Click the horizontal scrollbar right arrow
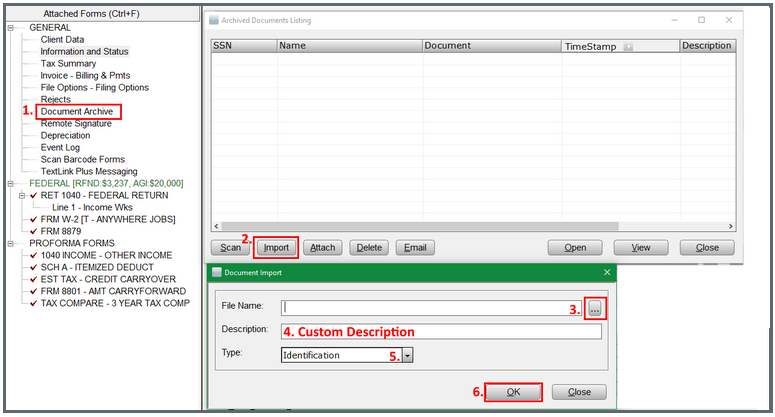Viewport: 775px width, 417px height. 730,227
